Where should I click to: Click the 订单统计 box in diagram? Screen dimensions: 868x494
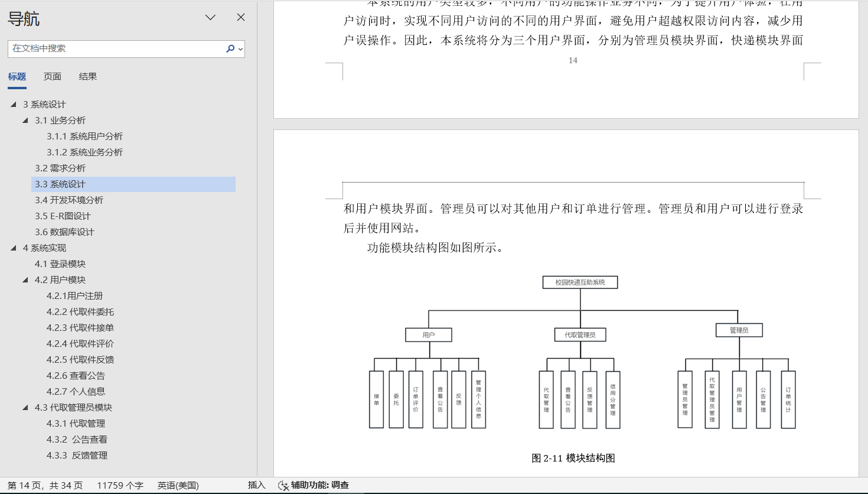pyautogui.click(x=788, y=400)
